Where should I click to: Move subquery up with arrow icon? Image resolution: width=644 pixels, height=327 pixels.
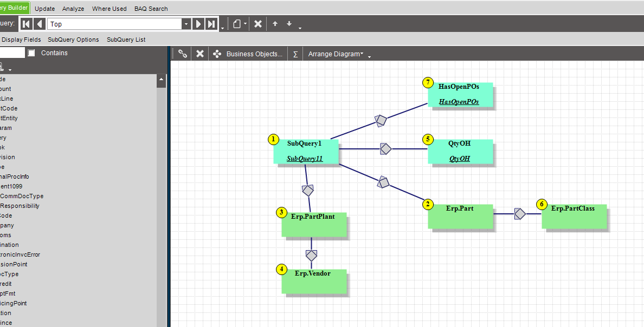275,24
